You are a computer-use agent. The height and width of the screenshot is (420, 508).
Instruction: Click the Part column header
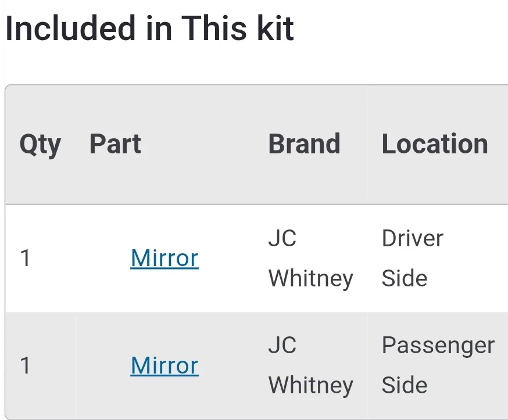coord(115,143)
